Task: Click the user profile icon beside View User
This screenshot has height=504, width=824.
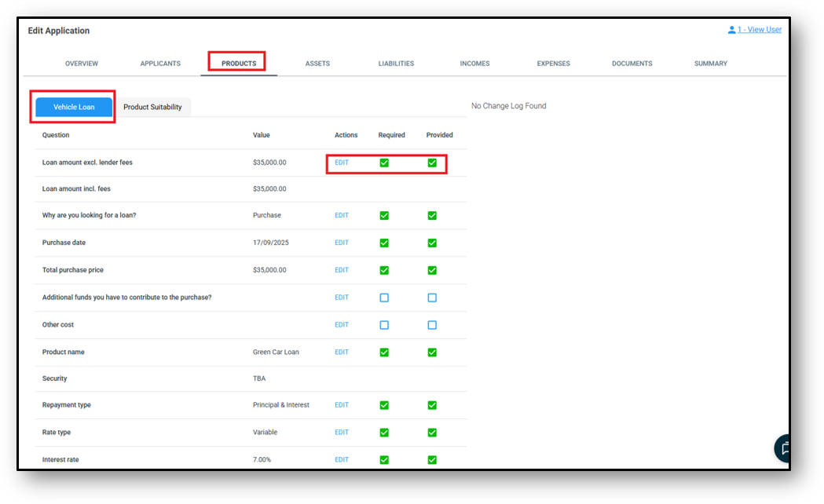Action: point(731,30)
